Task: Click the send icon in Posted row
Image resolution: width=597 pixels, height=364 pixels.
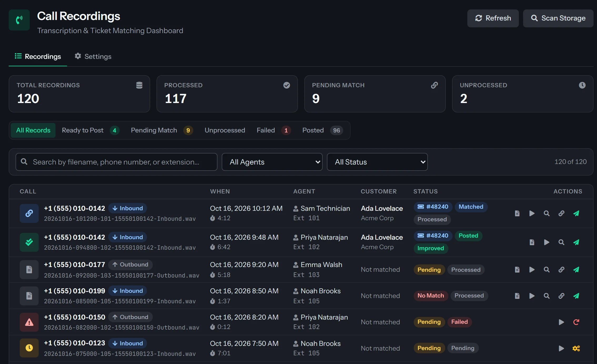Action: (x=576, y=242)
